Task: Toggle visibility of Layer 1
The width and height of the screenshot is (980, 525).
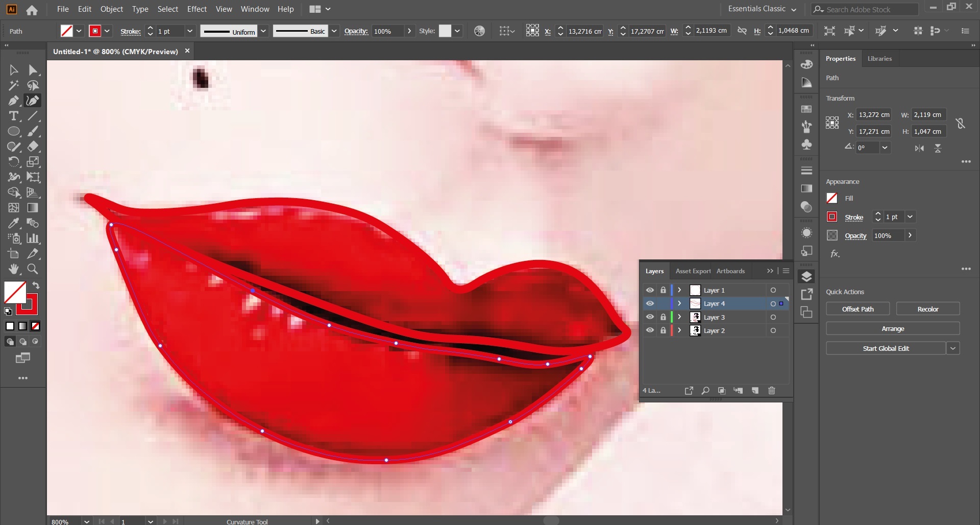Action: (x=650, y=290)
